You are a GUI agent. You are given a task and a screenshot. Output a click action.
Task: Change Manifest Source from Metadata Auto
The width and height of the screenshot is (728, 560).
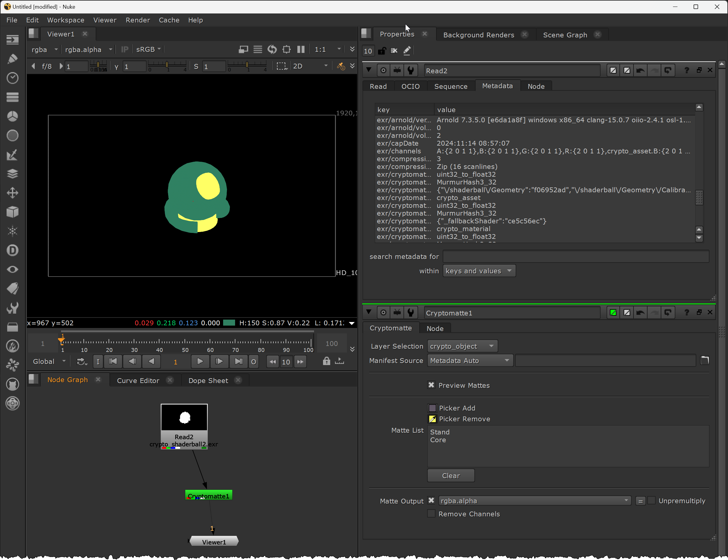click(x=470, y=360)
